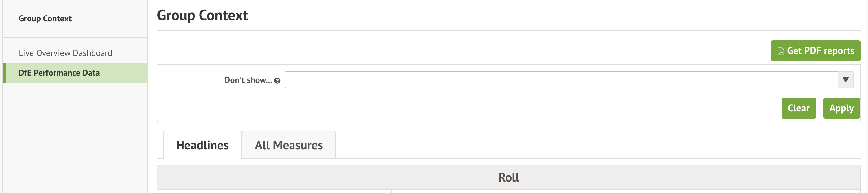Viewport: 868px width, 193px height.
Task: Click the PDF file icon
Action: (x=780, y=51)
